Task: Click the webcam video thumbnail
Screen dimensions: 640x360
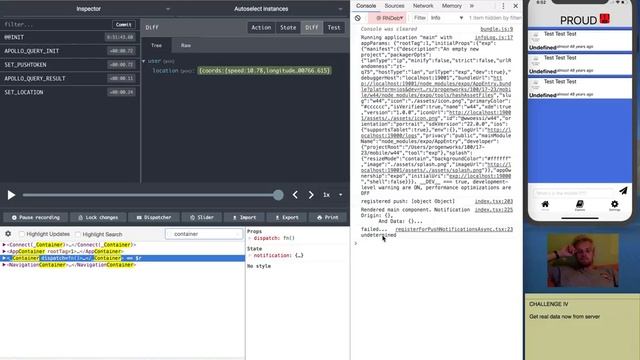Action: [x=582, y=260]
